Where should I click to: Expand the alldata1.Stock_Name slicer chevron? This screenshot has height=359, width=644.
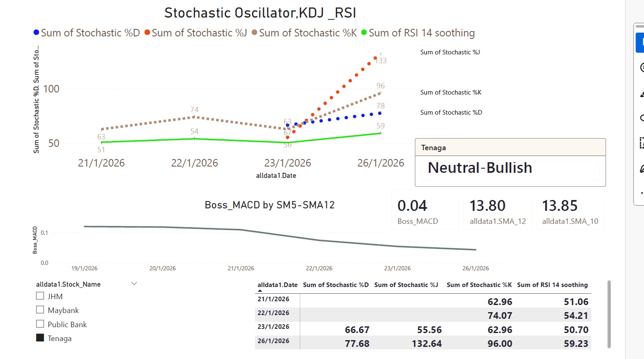pos(134,284)
